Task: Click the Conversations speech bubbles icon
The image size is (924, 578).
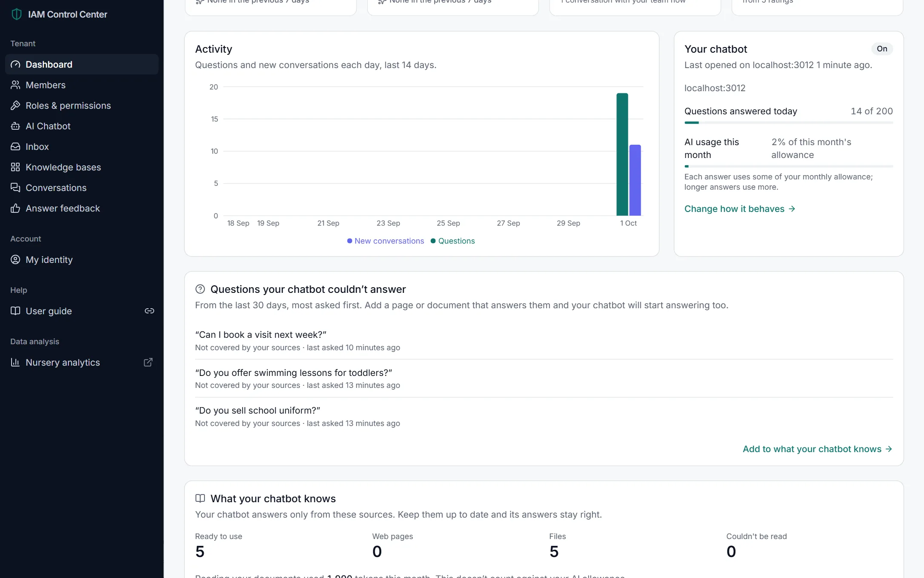Action: click(15, 188)
